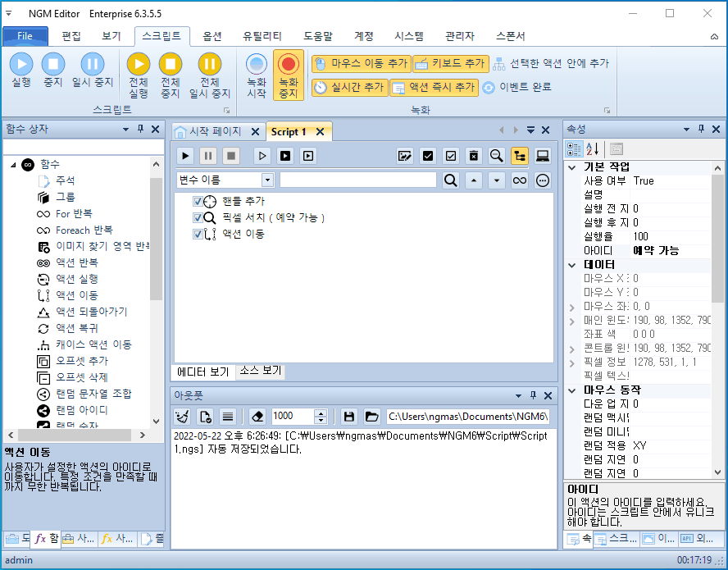Click the open folder icon in 아웃풋 panel
The width and height of the screenshot is (728, 570).
coord(372,417)
